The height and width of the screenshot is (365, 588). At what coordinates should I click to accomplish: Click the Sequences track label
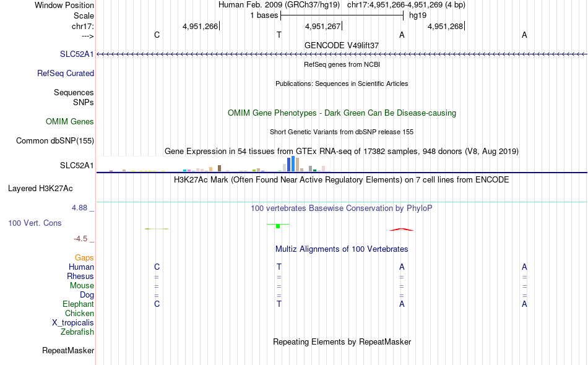pos(74,93)
